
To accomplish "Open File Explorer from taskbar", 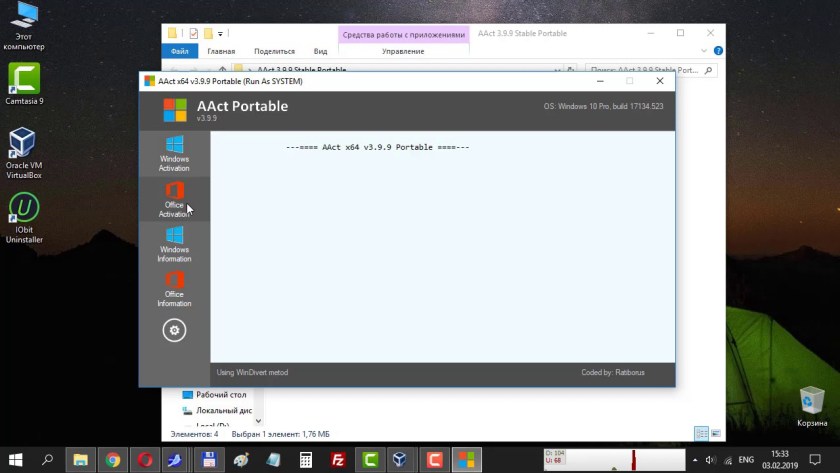I will (80, 460).
